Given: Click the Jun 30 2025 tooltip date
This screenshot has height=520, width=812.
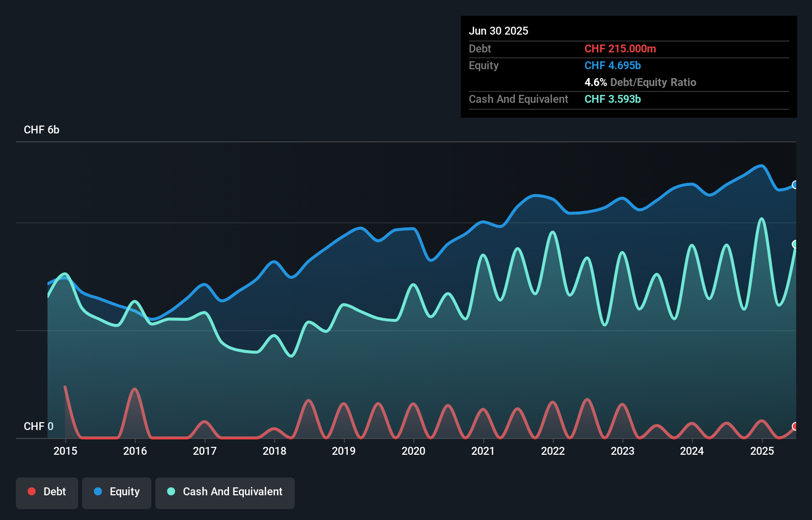Looking at the screenshot, I should [x=498, y=31].
